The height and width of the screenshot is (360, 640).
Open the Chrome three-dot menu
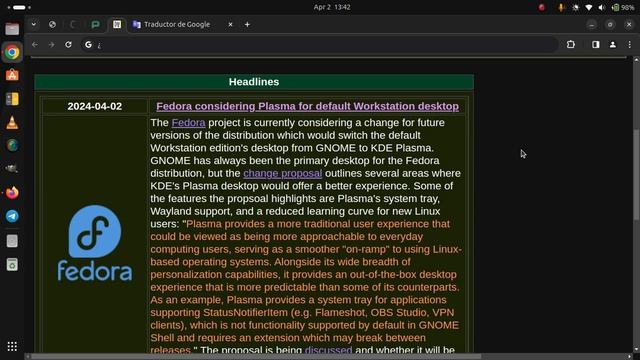point(629,44)
